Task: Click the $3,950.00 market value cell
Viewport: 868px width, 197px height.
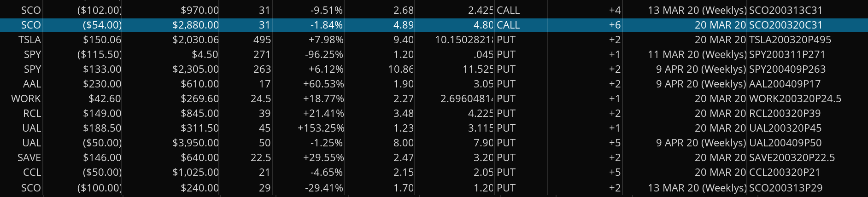Action: pos(195,143)
